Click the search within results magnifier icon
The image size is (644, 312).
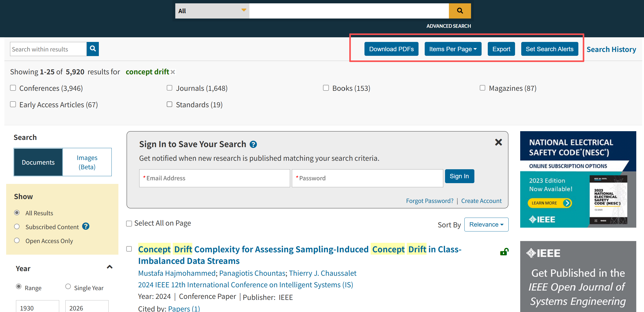tap(93, 49)
